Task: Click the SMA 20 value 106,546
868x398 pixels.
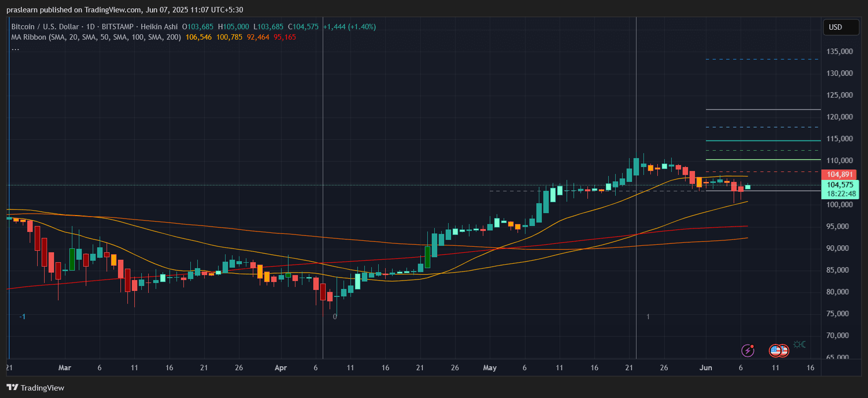Action: click(x=198, y=37)
